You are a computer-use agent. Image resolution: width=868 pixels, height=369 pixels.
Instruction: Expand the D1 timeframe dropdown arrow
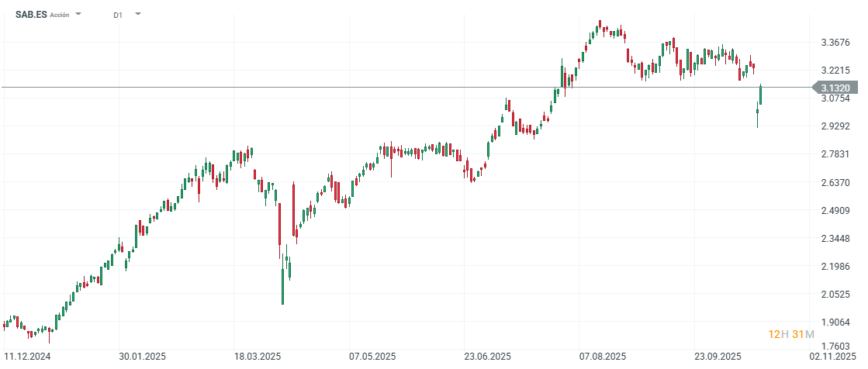point(138,14)
